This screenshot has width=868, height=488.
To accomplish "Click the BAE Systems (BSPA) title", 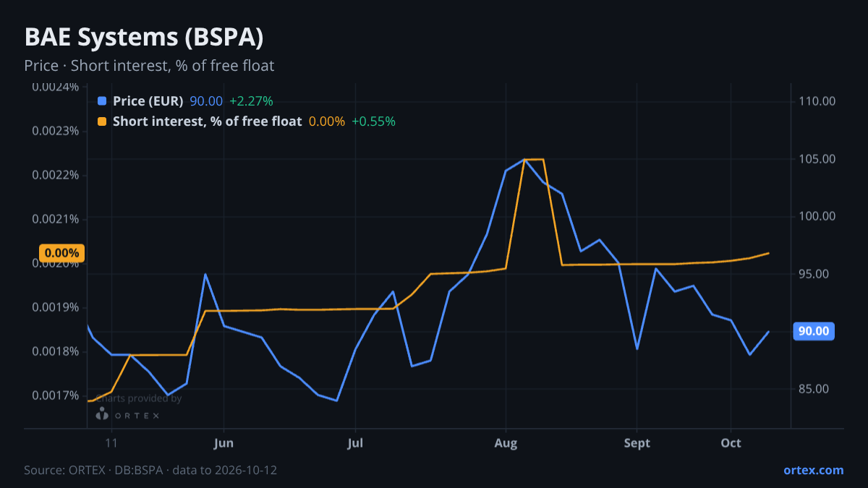I will click(x=143, y=37).
